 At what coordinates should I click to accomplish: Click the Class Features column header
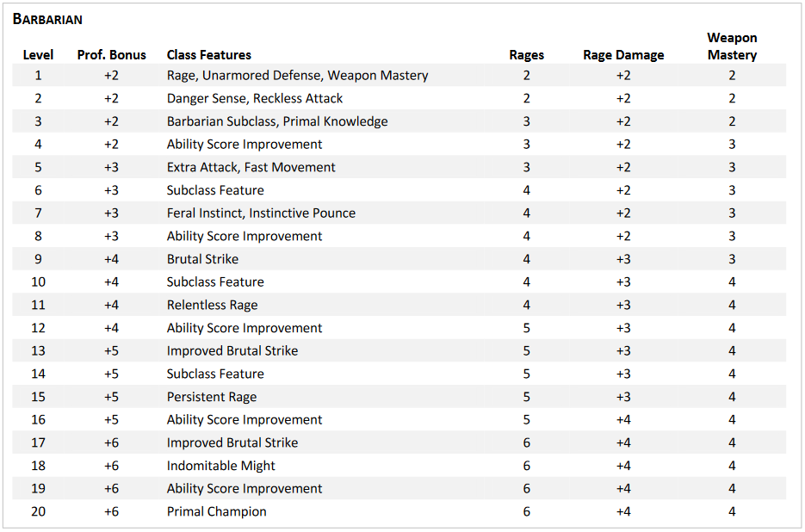(x=209, y=55)
